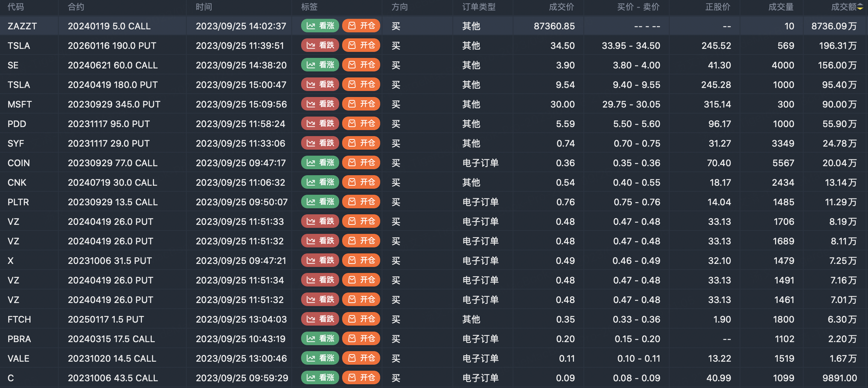The height and width of the screenshot is (388, 868).
Task: Click the 开仓 tag in the SE row
Action: point(361,65)
